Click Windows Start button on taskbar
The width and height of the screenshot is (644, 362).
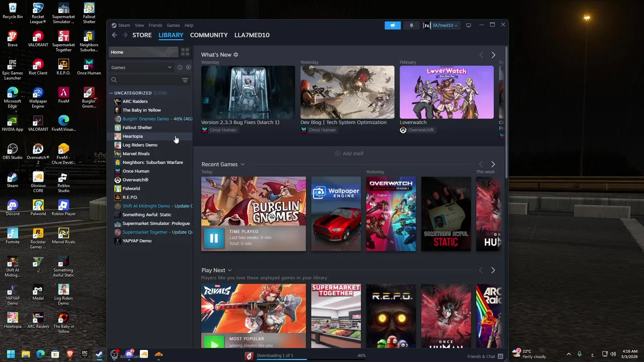(11, 354)
